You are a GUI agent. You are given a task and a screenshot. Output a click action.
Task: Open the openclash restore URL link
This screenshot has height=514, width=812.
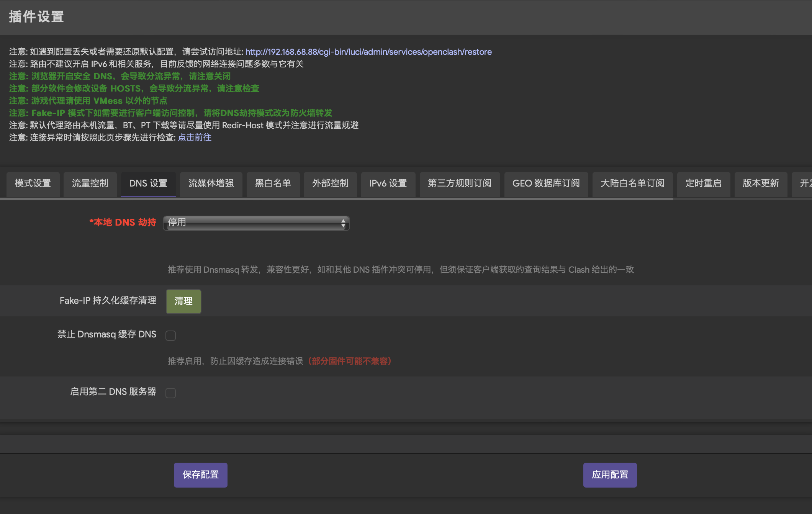click(368, 52)
